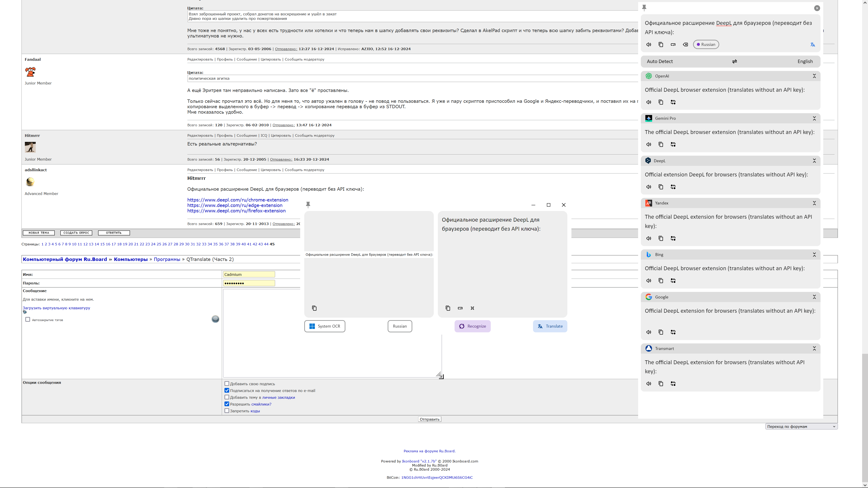Pin the OCR recognize window
This screenshot has height=488, width=868.
[x=308, y=204]
